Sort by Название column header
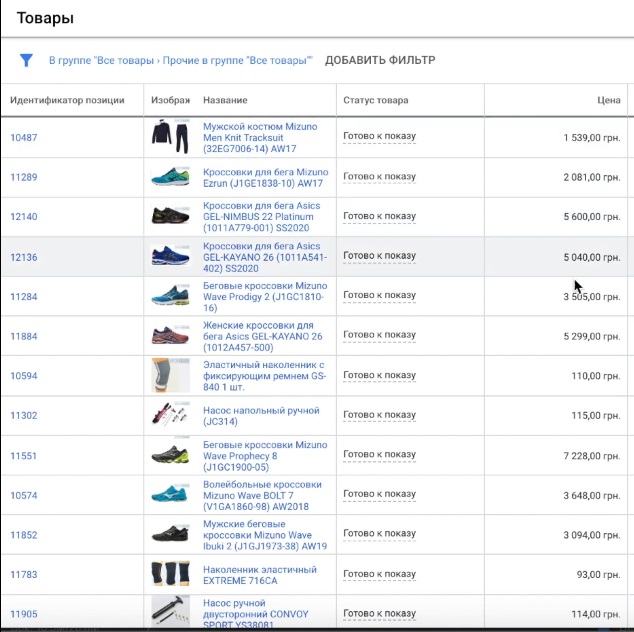 coord(225,100)
